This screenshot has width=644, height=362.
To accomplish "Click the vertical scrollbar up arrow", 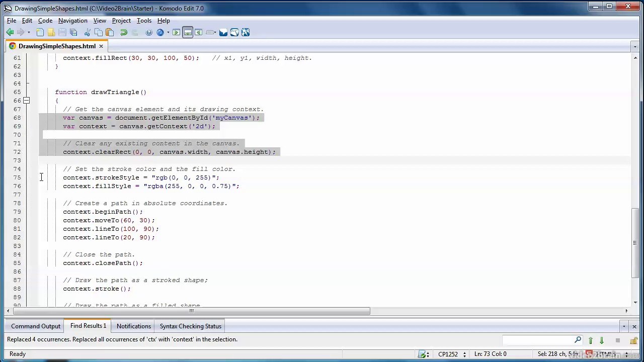I will (x=635, y=58).
